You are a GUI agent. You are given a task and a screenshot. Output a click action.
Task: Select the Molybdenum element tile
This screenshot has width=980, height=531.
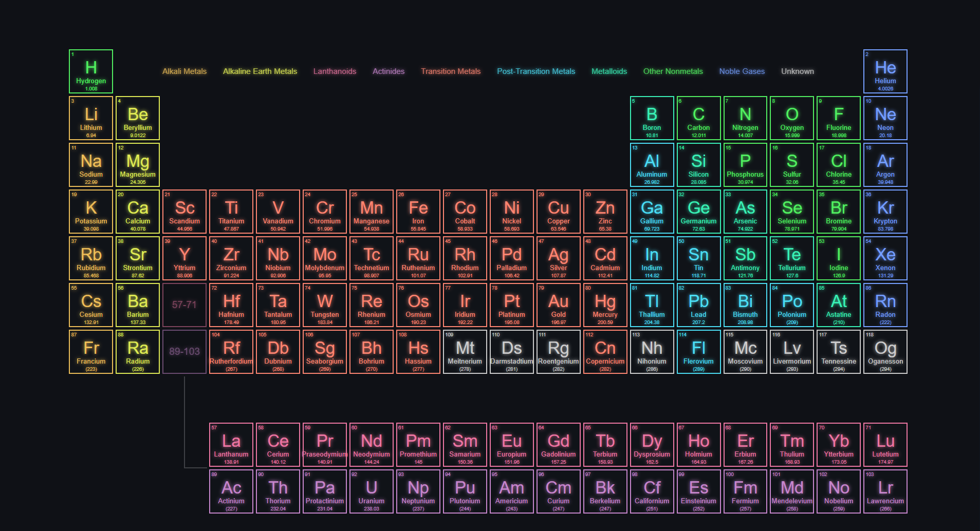tap(325, 258)
